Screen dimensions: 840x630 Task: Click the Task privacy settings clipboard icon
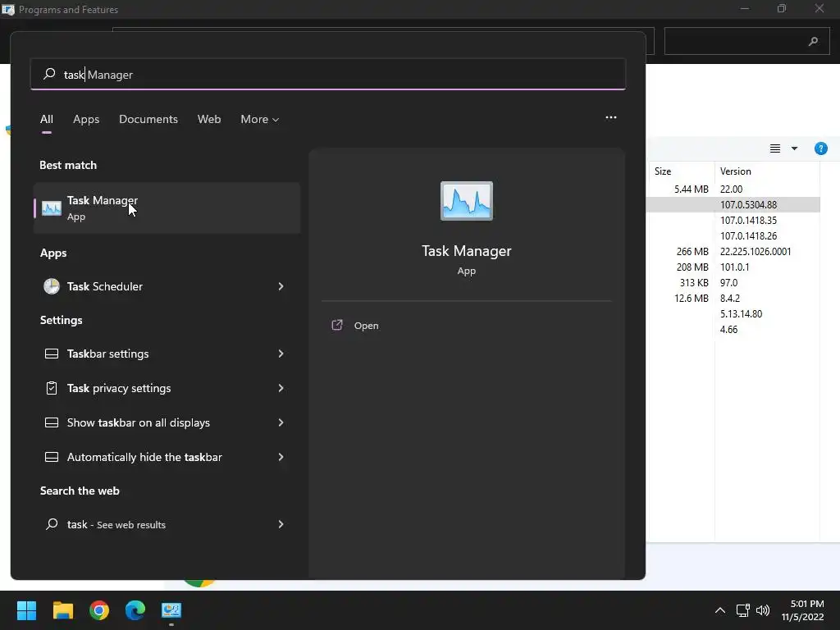coord(52,388)
